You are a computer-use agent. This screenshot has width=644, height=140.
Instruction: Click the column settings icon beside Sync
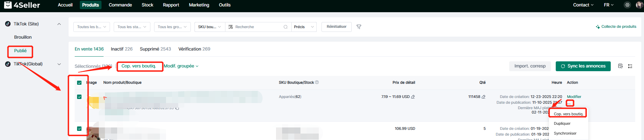point(620,66)
